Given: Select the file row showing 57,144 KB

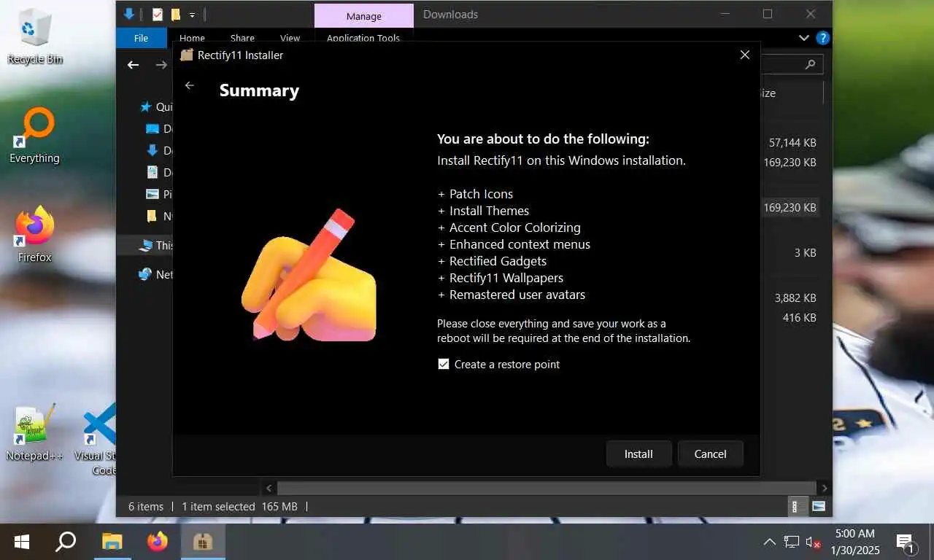Looking at the screenshot, I should point(792,143).
